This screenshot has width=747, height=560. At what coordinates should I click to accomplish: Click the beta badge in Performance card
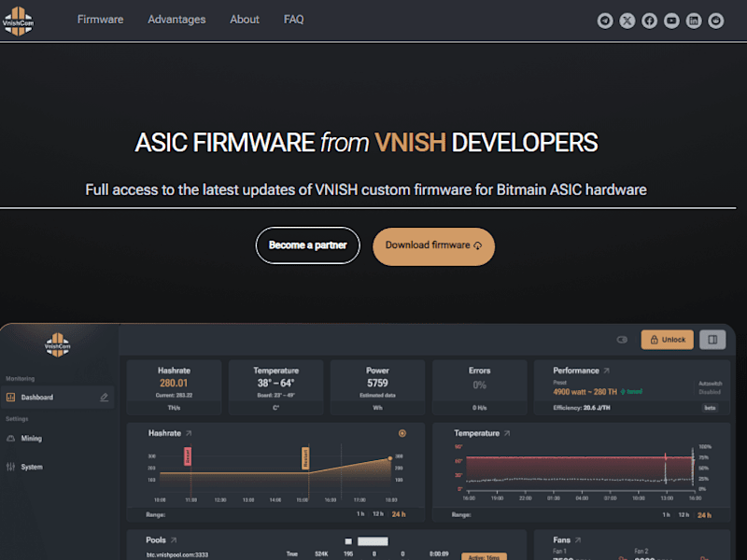pos(710,408)
